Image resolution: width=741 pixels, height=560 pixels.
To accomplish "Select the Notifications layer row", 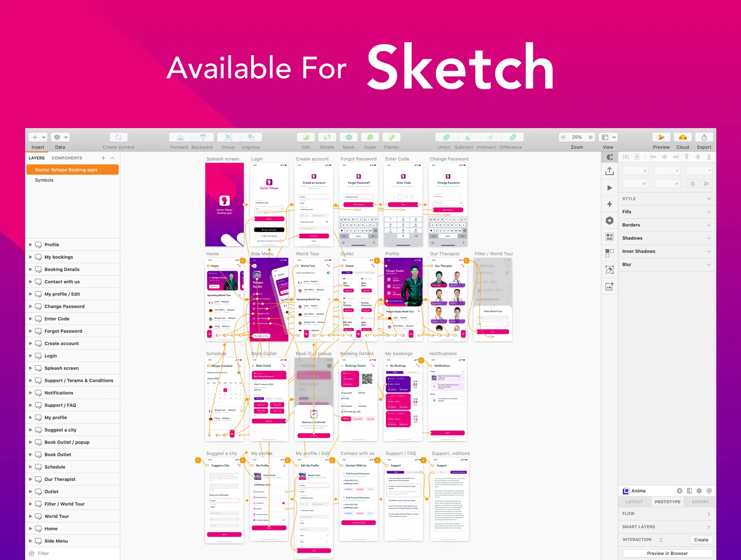I will (72, 393).
